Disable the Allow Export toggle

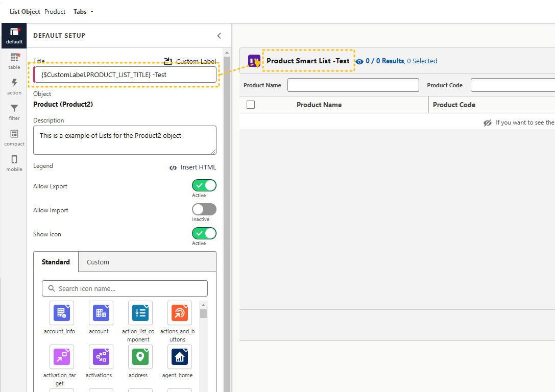click(204, 185)
